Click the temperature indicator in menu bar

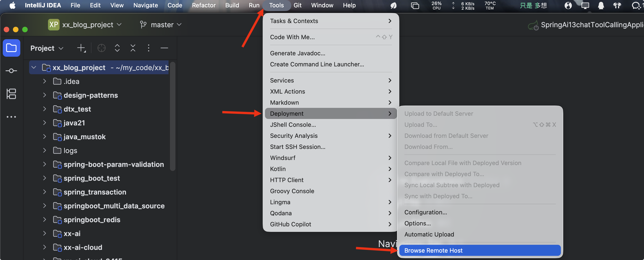(490, 6)
